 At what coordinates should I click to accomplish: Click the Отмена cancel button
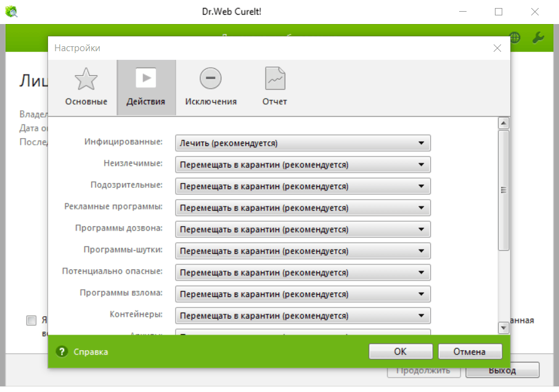(470, 351)
